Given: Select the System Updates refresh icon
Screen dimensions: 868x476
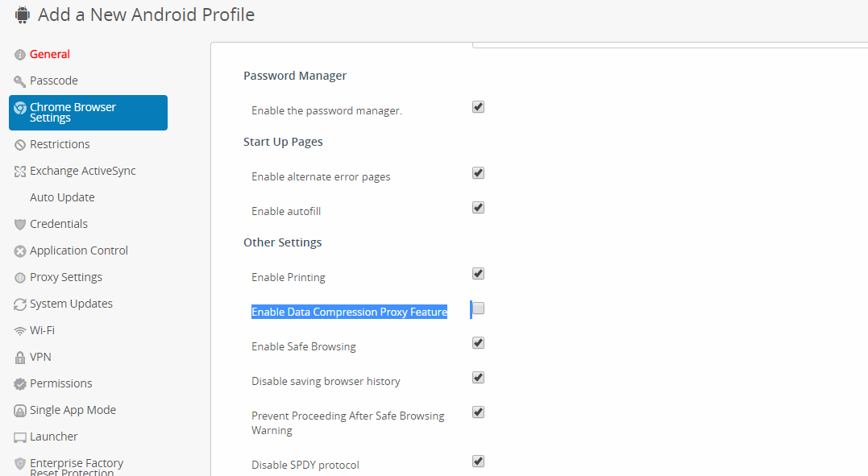Looking at the screenshot, I should [19, 304].
